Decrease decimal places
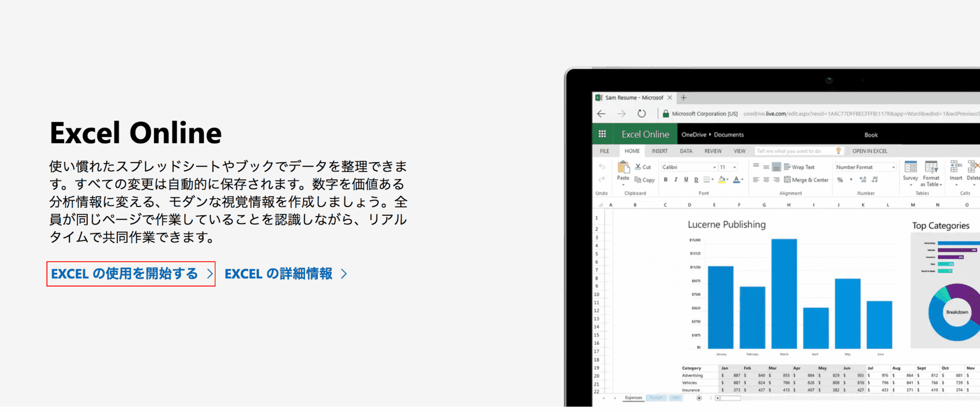The image size is (980, 412). click(875, 179)
